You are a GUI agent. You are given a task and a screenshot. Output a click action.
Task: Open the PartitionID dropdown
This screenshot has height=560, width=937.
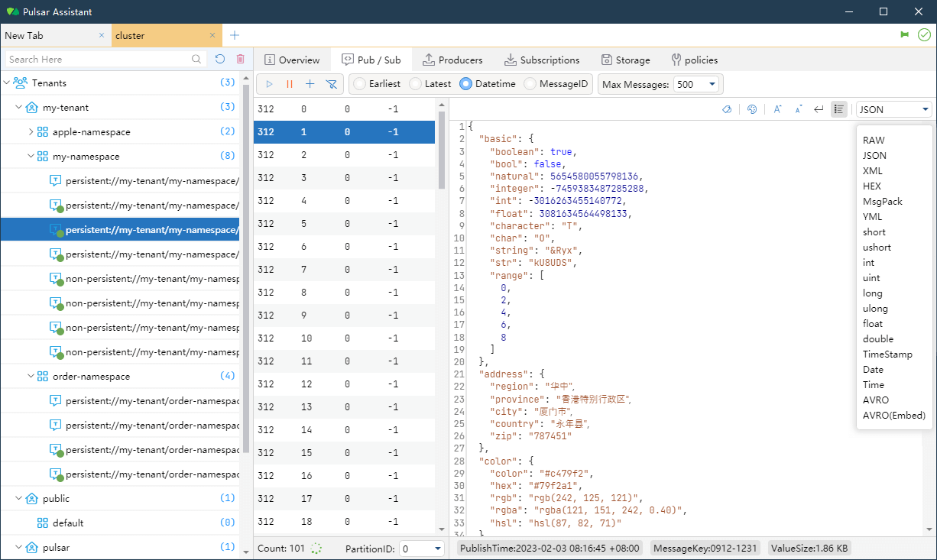coord(422,549)
